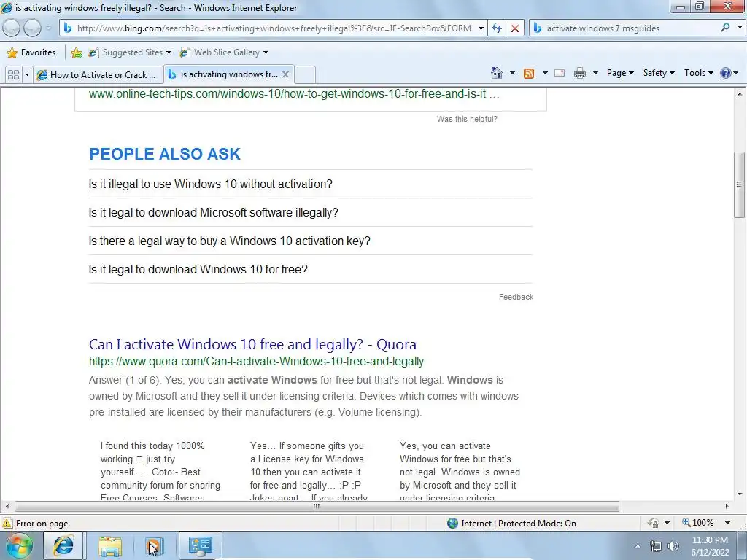Open the Feeds dropdown arrow
Viewport: 747px width, 560px height.
point(545,73)
